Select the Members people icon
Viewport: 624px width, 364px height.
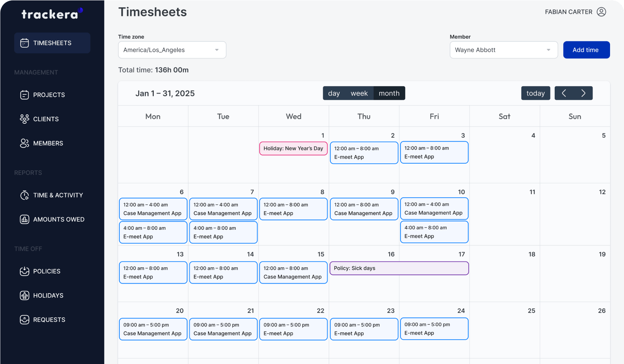click(x=24, y=143)
